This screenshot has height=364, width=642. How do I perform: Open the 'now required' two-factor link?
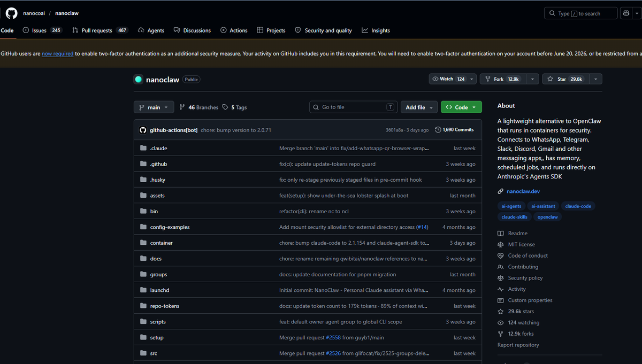coord(58,53)
